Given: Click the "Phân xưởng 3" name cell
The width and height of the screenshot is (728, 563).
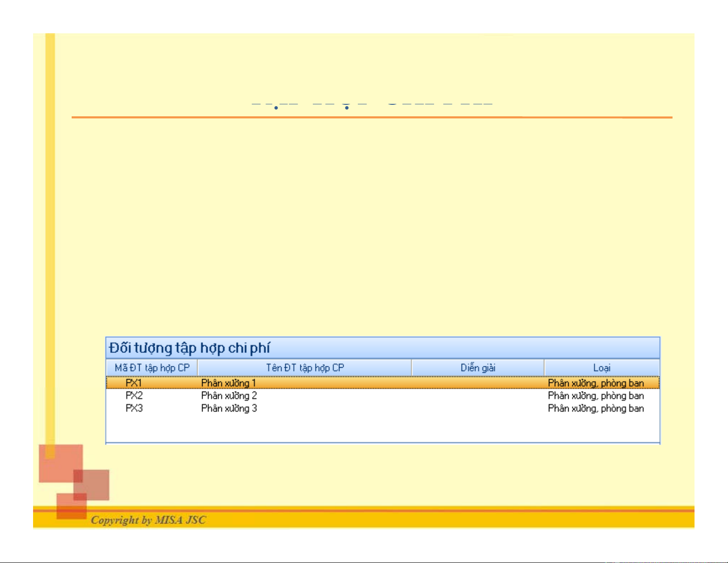Looking at the screenshot, I should pyautogui.click(x=229, y=408).
